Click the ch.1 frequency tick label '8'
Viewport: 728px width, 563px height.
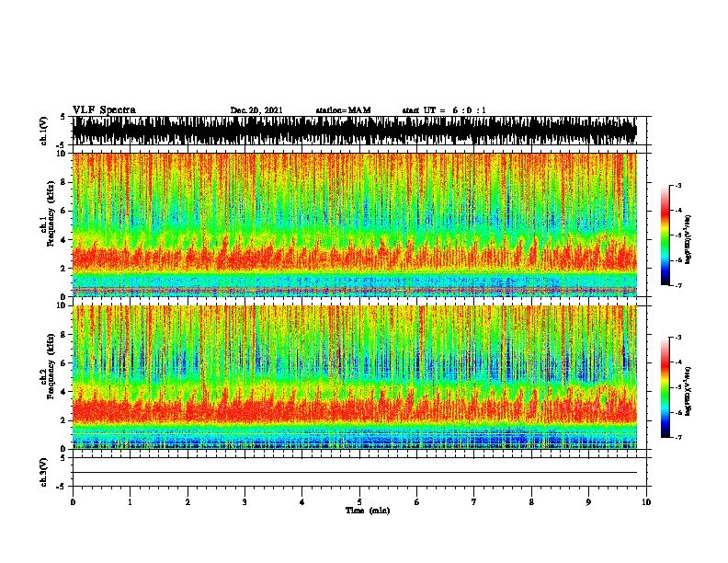63,182
